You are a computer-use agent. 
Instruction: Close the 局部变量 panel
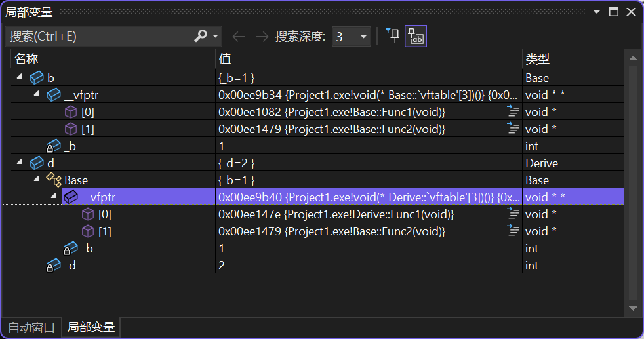632,12
